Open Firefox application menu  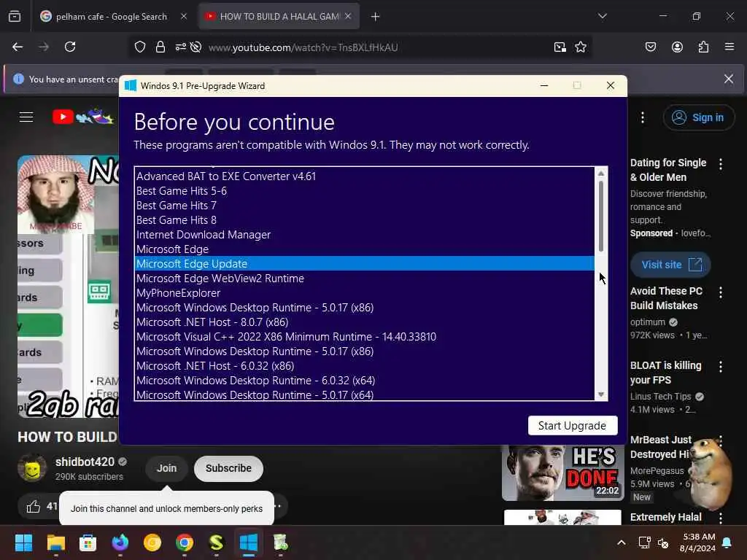(729, 47)
